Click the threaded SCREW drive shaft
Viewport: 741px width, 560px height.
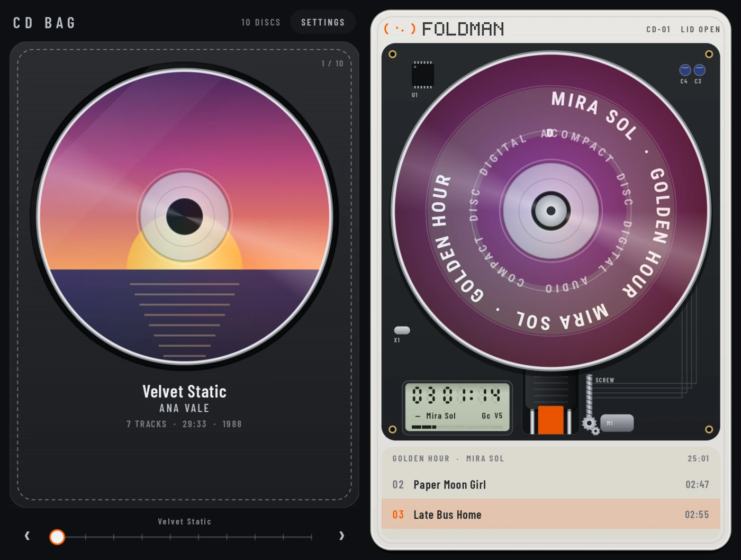[589, 396]
